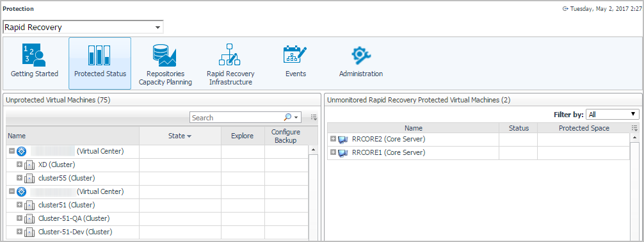This screenshot has height=242, width=644.
Task: Click the customizer icon next to Protected Space
Action: pyautogui.click(x=634, y=128)
